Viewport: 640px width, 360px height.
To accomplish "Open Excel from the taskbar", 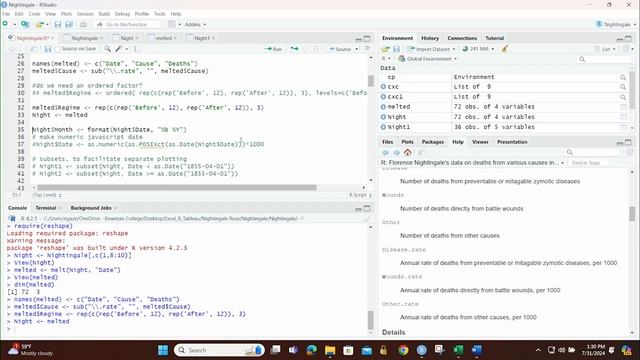I will pyautogui.click(x=458, y=350).
